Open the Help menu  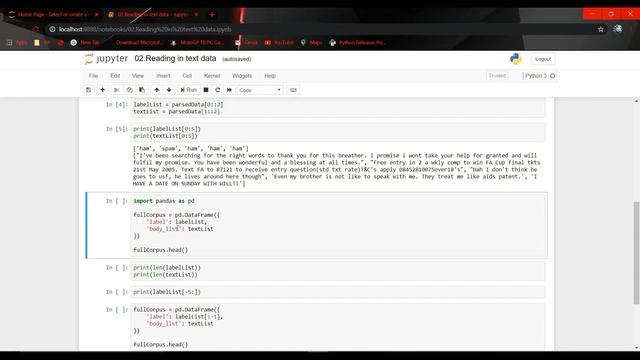[x=270, y=76]
